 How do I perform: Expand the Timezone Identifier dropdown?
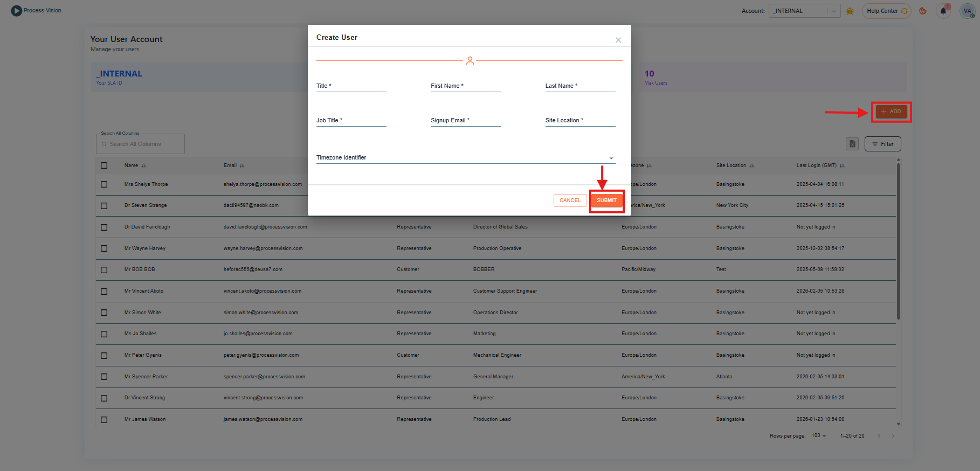[611, 158]
